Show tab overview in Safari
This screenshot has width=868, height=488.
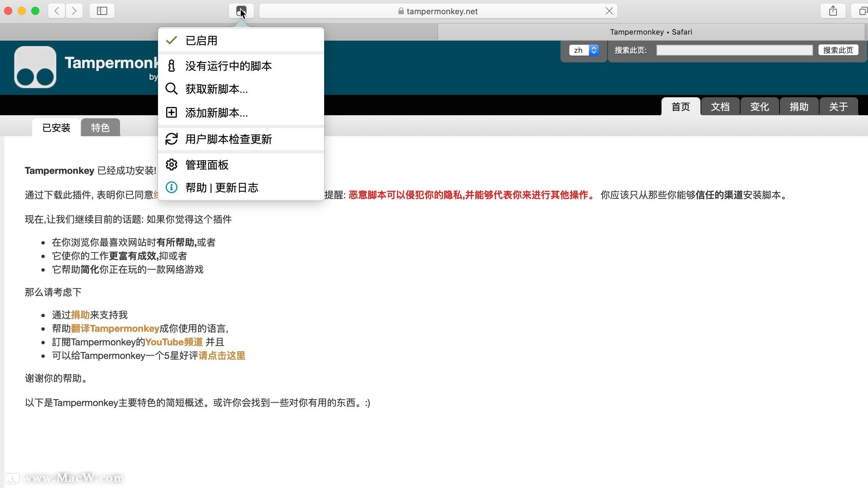pyautogui.click(x=861, y=11)
